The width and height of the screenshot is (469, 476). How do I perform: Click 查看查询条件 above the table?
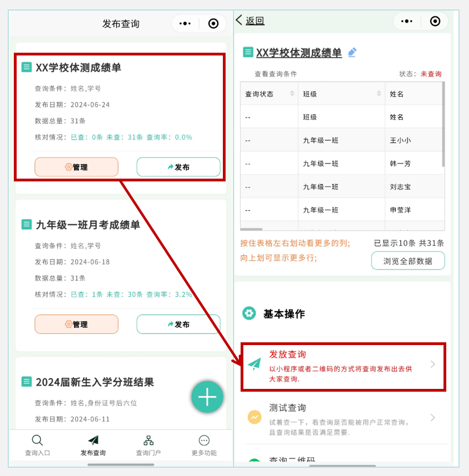[x=276, y=74]
